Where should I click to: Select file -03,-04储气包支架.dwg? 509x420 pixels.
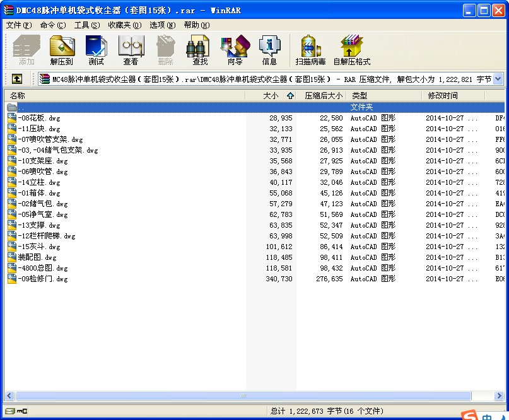[58, 150]
